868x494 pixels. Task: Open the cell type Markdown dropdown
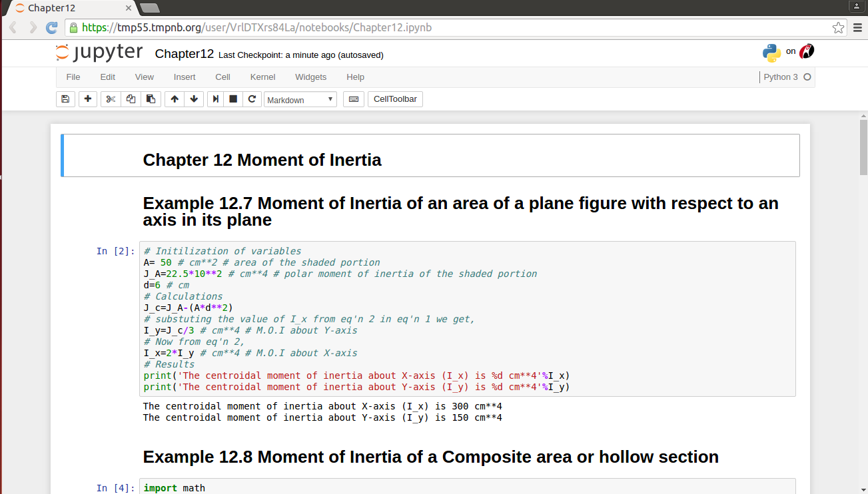pos(300,100)
